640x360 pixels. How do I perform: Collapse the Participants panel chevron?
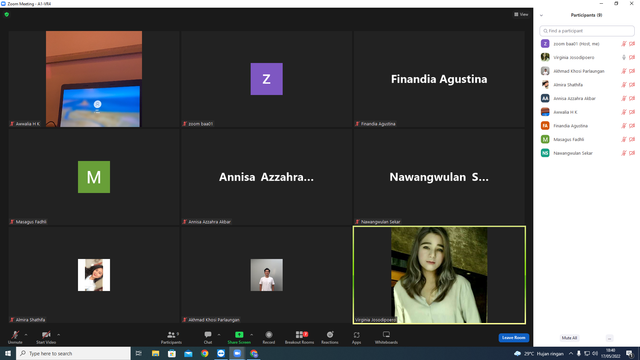click(541, 16)
